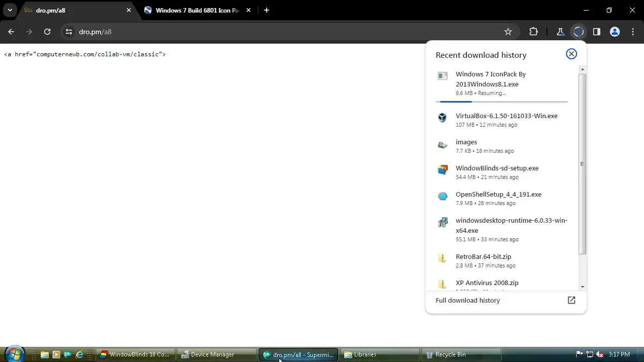This screenshot has width=644, height=362.
Task: Click the download list scroll-down arrow
Action: [x=582, y=287]
